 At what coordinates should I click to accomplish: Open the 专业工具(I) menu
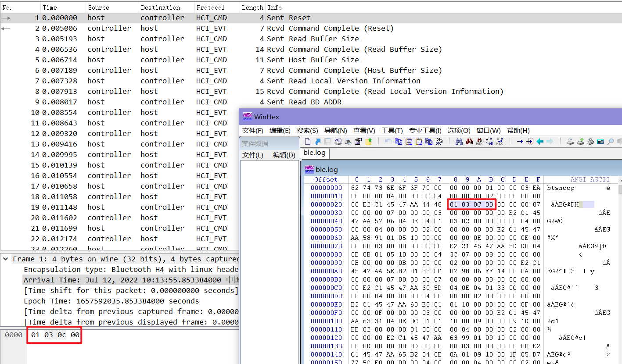point(425,131)
